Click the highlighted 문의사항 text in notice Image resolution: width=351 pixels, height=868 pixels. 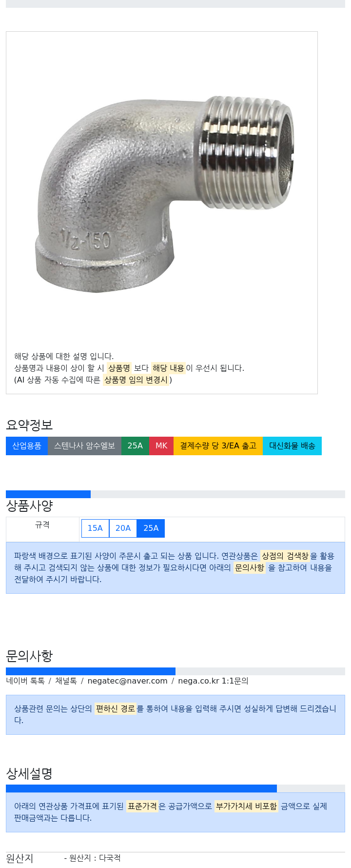pyautogui.click(x=250, y=567)
